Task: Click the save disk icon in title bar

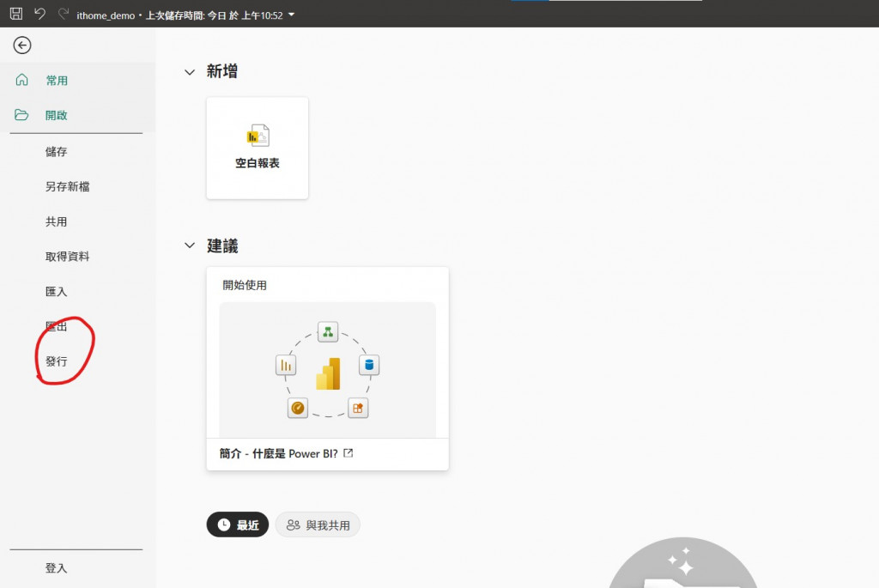Action: tap(16, 14)
